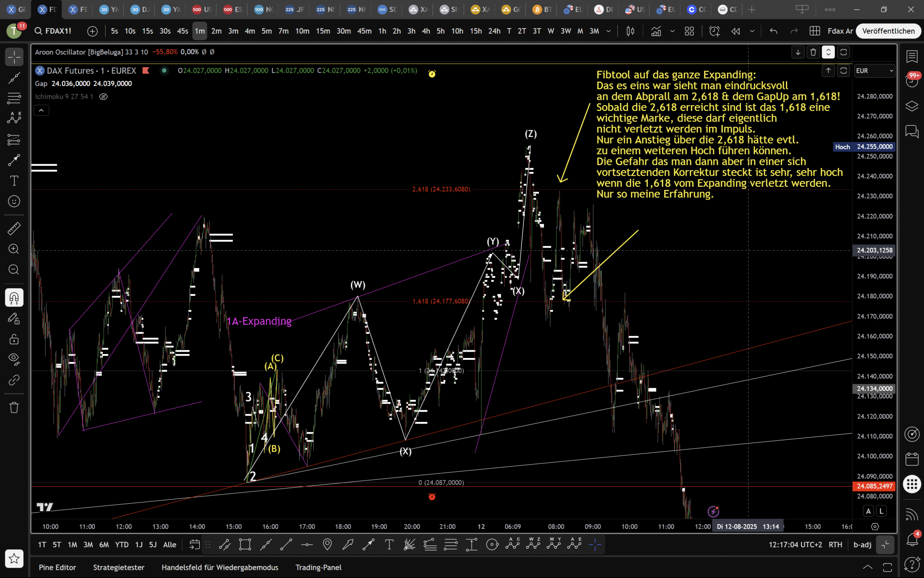Collapse the indicator legend chevron
The height and width of the screenshot is (578, 924).
41,111
